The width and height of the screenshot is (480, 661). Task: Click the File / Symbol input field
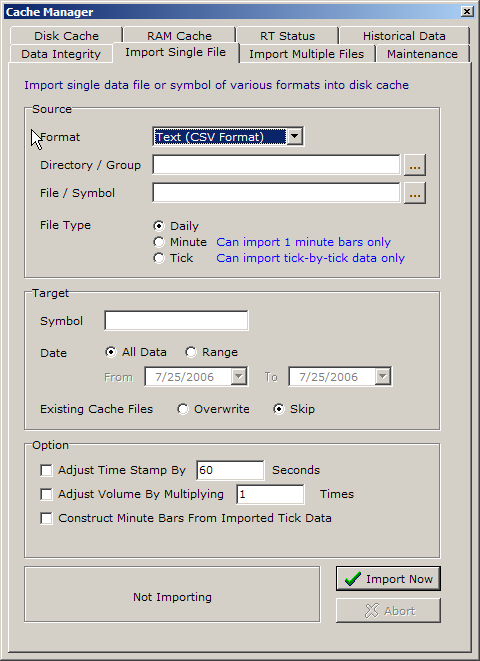(276, 193)
